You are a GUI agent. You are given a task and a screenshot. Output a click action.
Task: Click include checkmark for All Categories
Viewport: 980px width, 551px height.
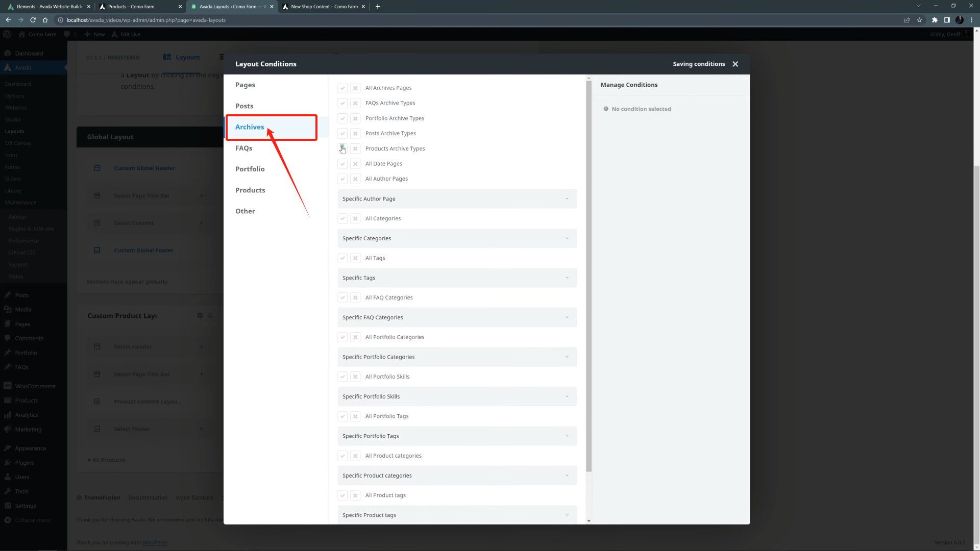[x=342, y=218]
